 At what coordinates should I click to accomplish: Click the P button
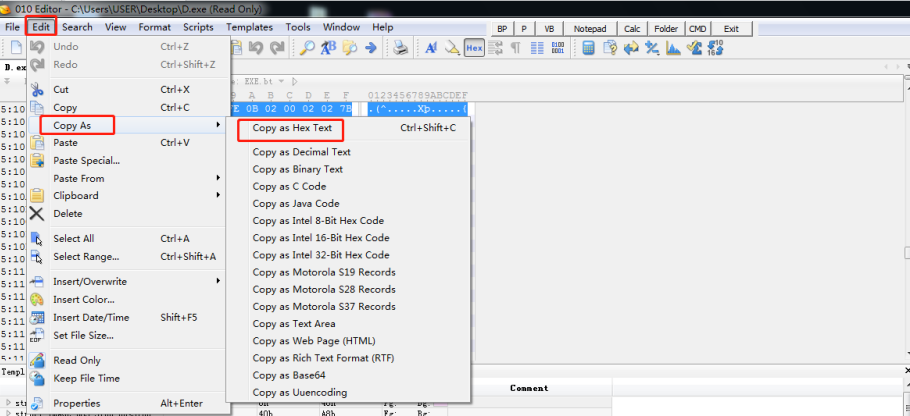point(524,29)
